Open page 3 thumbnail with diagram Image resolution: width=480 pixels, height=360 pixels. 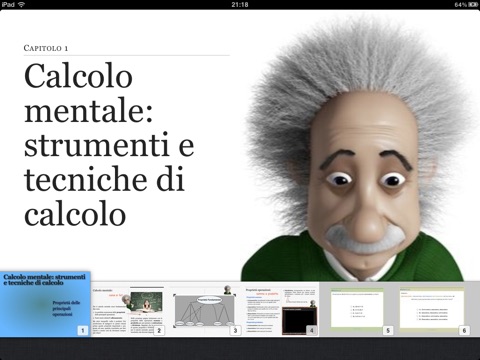[x=204, y=310]
